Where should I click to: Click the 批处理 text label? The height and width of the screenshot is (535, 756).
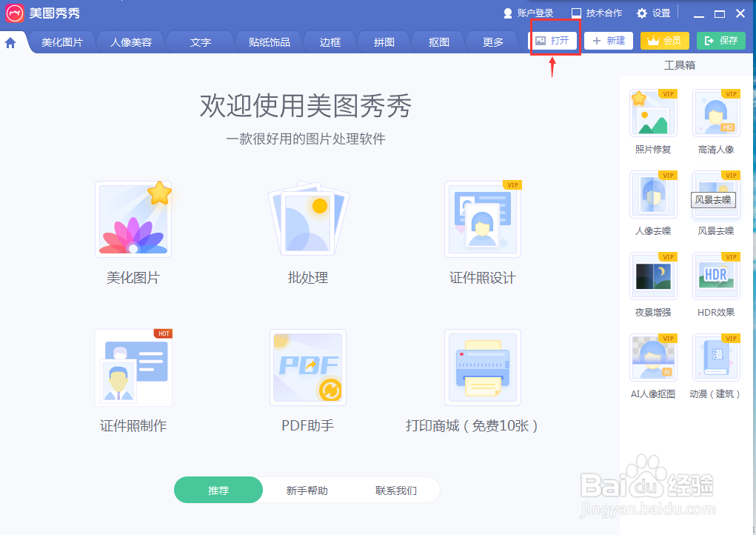pos(308,278)
